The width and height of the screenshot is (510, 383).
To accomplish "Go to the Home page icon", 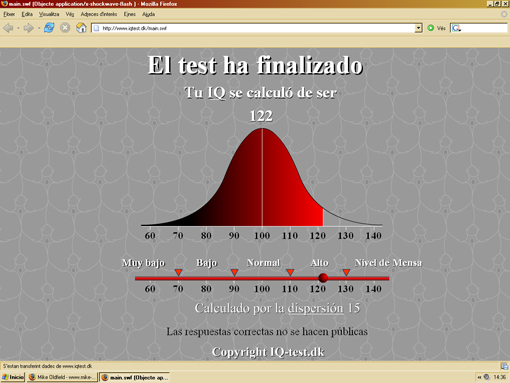I will click(81, 28).
